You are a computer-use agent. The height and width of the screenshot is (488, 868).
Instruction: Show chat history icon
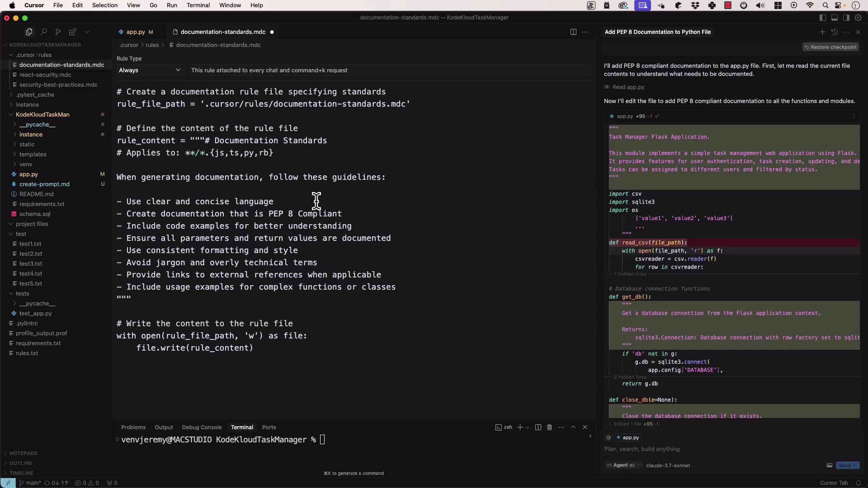(x=835, y=32)
